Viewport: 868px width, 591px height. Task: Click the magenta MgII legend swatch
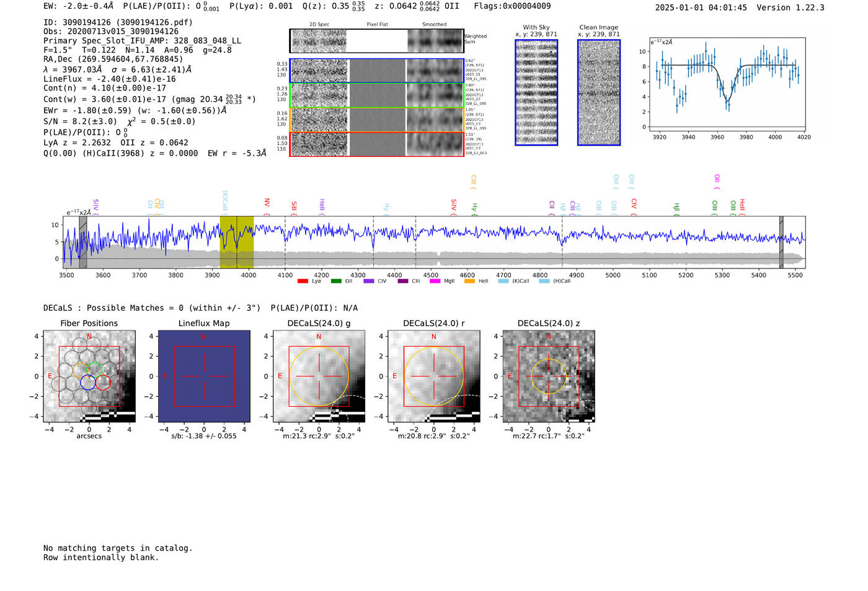click(x=435, y=281)
